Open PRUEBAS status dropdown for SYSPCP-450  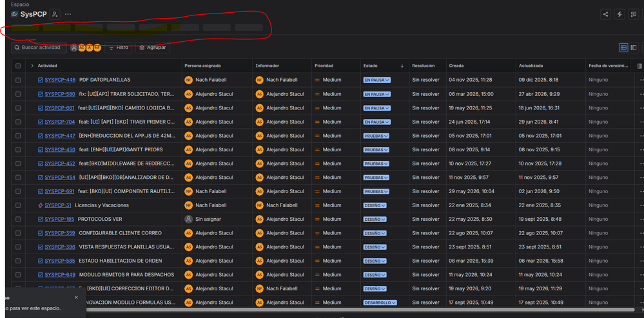[x=376, y=150]
